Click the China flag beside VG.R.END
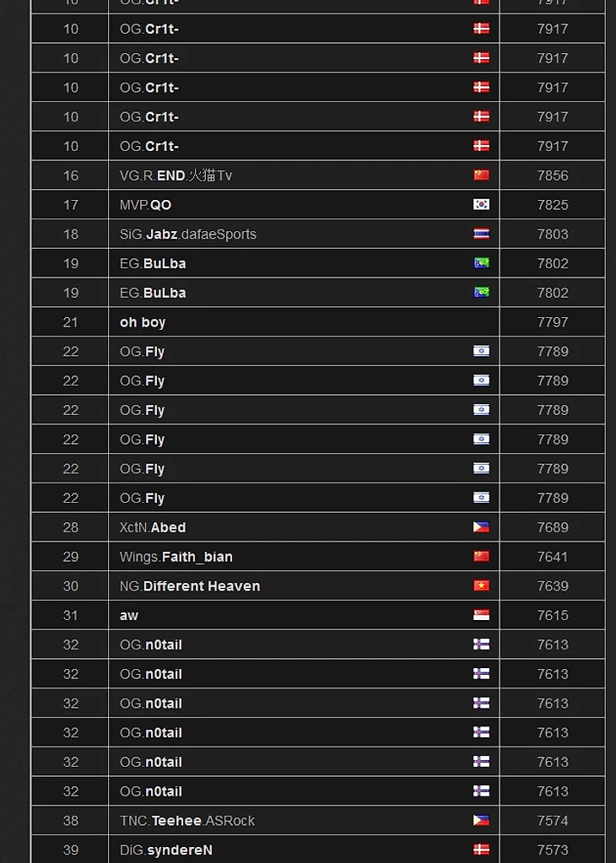 coord(481,175)
